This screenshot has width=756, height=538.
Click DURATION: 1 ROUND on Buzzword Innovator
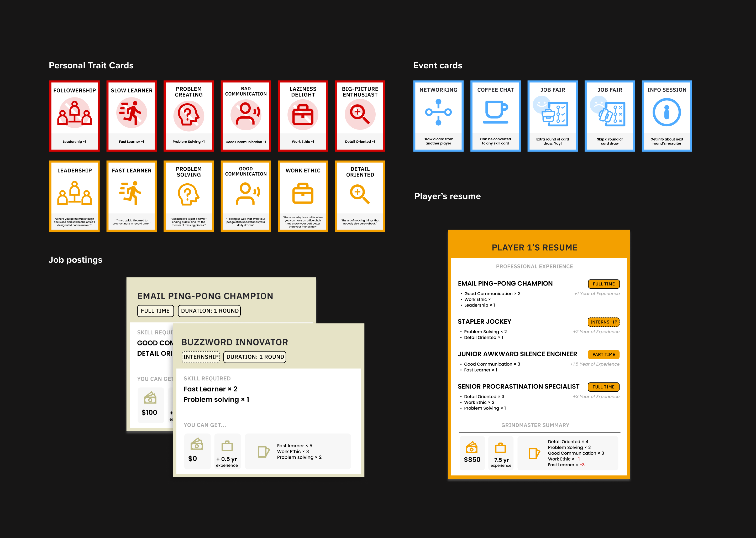[255, 357]
